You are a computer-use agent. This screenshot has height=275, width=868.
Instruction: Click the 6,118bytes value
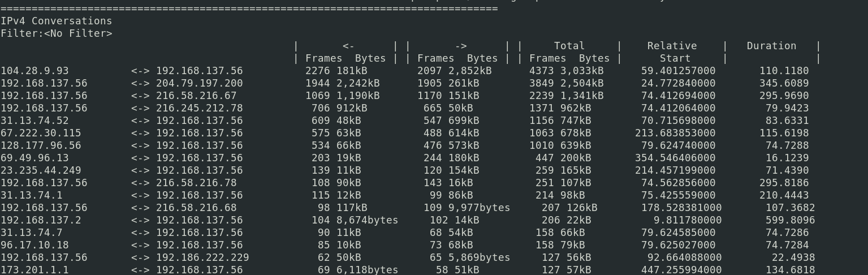tap(368, 270)
